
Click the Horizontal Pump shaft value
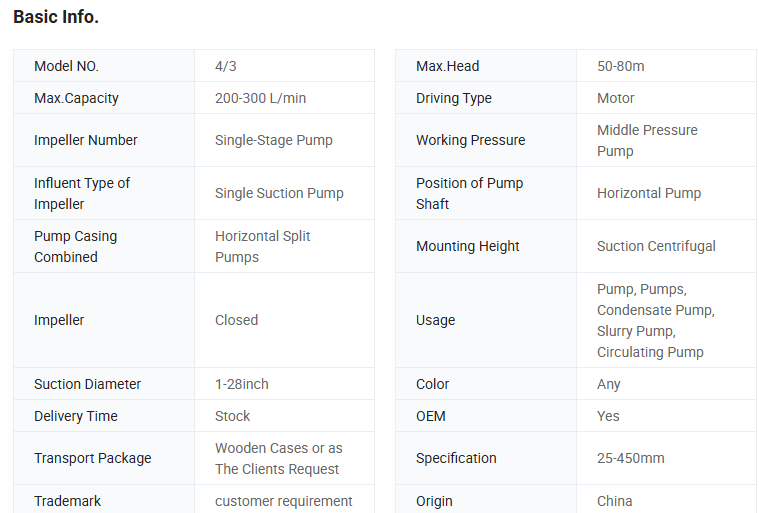pyautogui.click(x=649, y=193)
